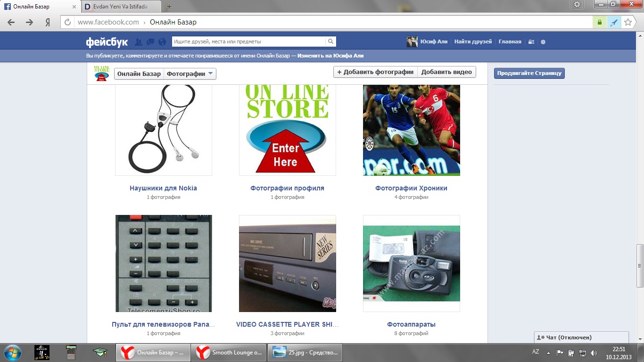Click the фейсбук logo
The height and width of the screenshot is (362, 644).
(x=107, y=42)
